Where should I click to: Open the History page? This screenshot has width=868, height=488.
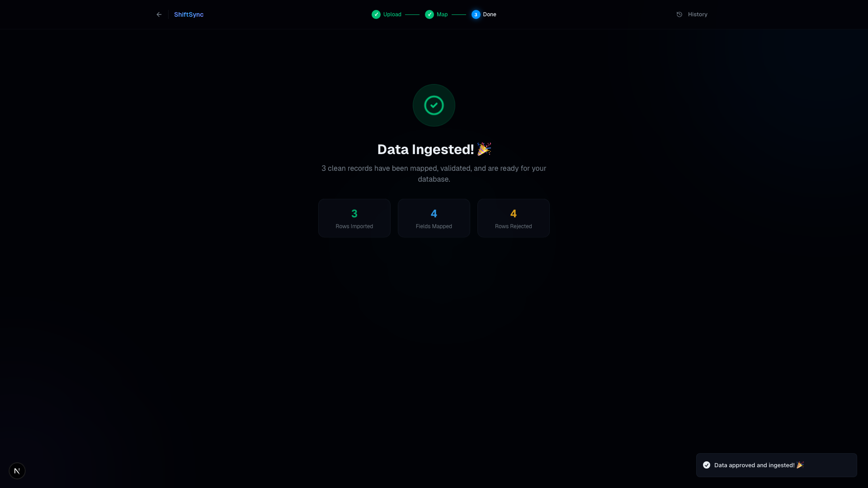click(x=692, y=14)
